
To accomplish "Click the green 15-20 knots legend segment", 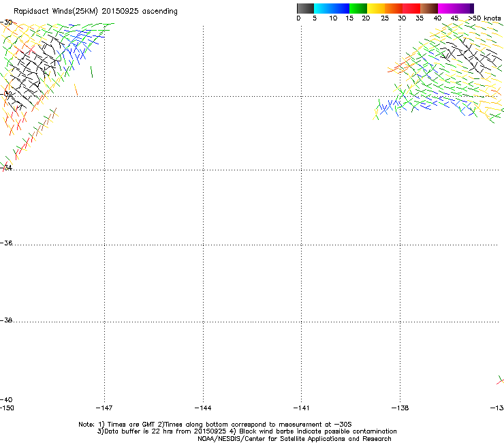I will (358, 8).
